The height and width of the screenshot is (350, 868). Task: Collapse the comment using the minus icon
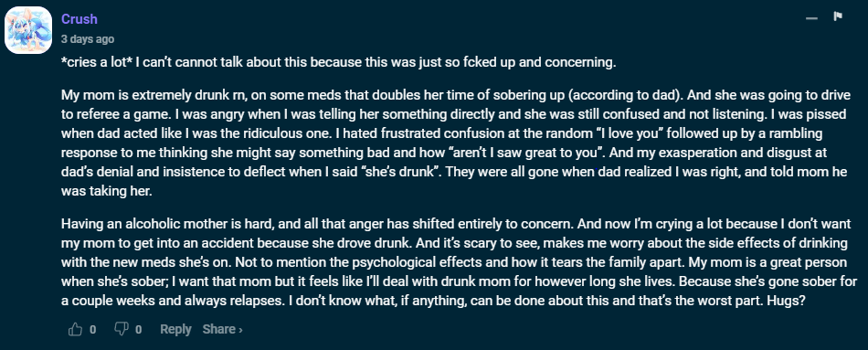[x=811, y=18]
